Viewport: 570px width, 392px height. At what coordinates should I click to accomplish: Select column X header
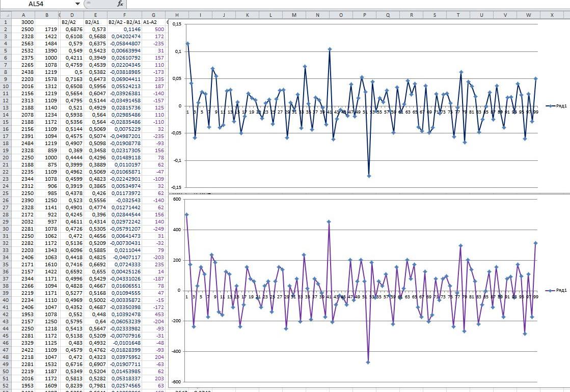tap(552, 15)
